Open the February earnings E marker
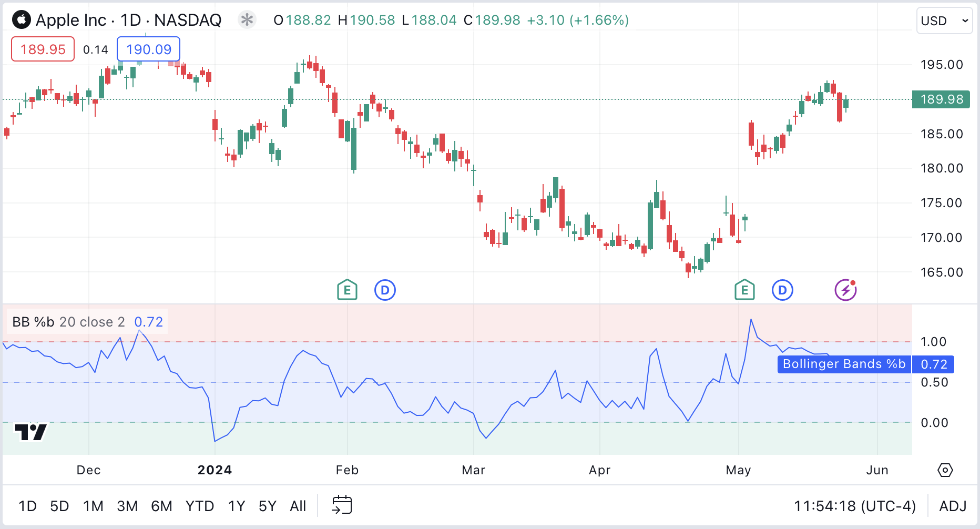This screenshot has width=980, height=529. pos(347,290)
